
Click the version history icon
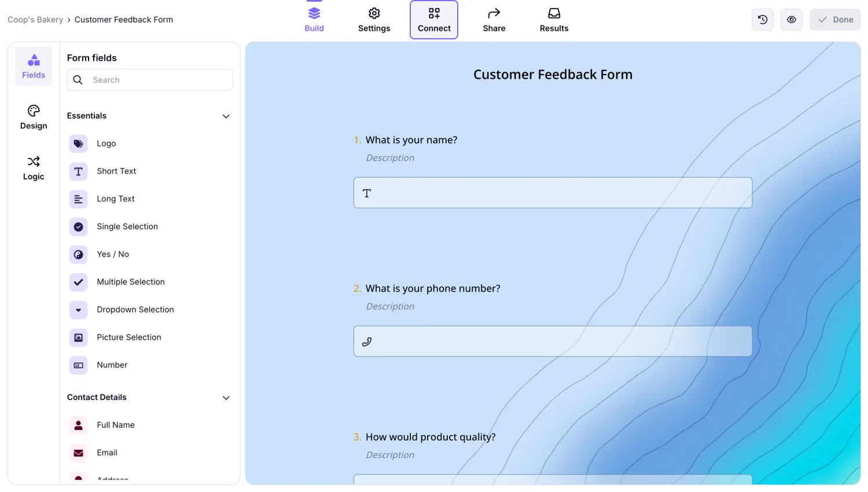(x=762, y=19)
